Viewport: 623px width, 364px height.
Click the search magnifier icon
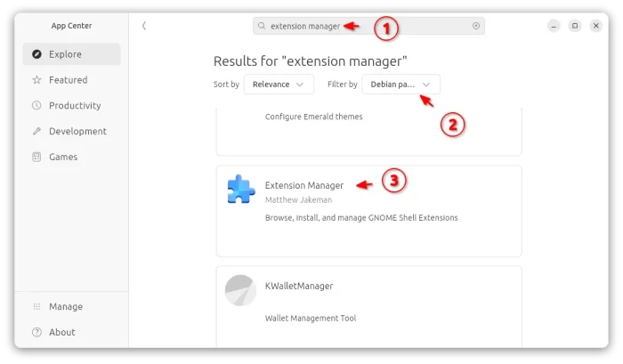tap(262, 27)
